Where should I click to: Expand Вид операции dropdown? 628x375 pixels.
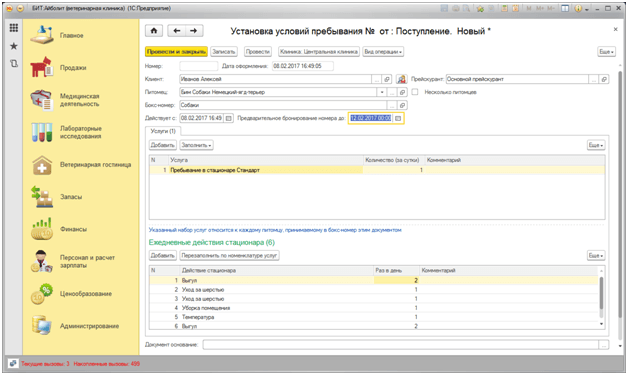(383, 52)
